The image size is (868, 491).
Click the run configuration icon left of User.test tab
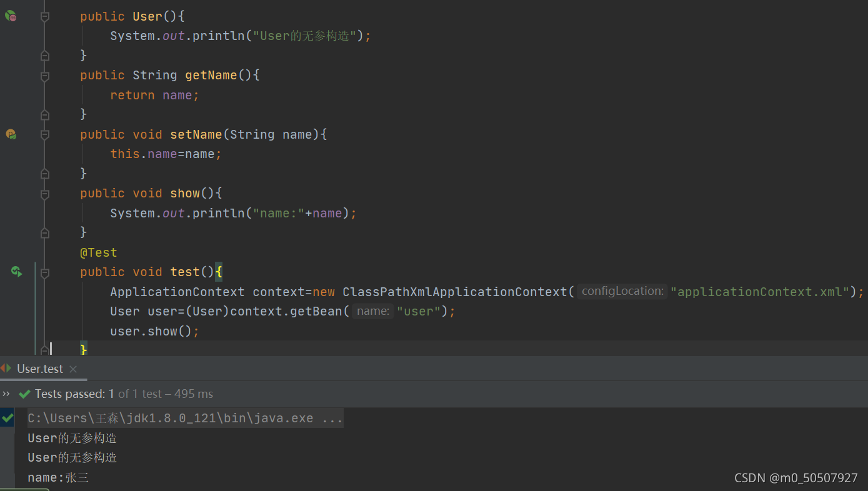coord(6,368)
